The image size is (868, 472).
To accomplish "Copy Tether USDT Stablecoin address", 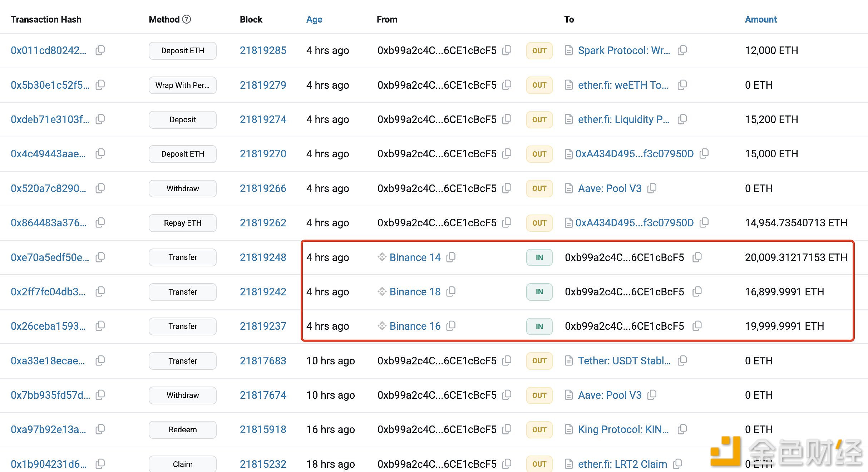I will point(682,361).
